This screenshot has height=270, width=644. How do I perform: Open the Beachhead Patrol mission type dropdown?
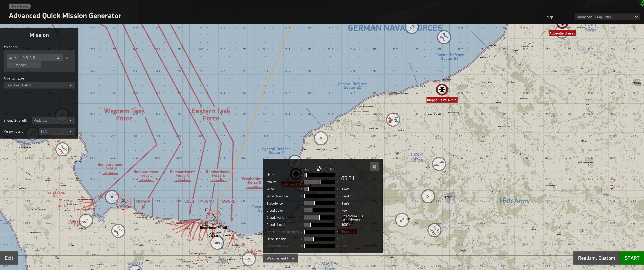pyautogui.click(x=39, y=85)
